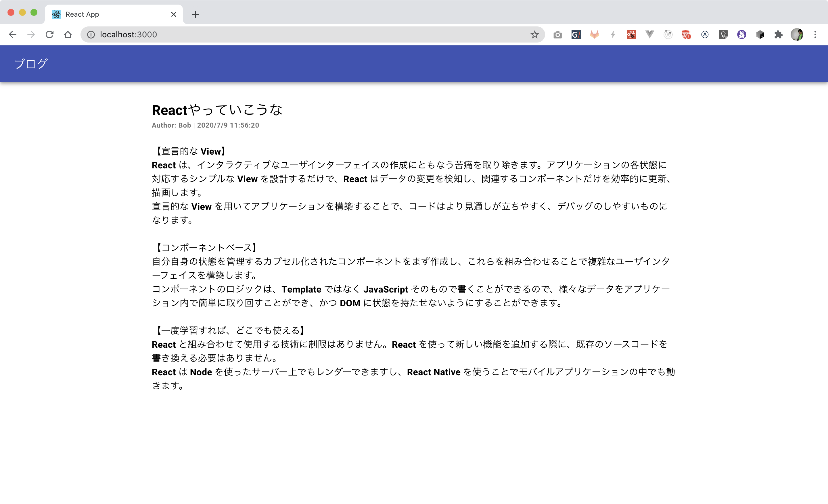View site information for localhost
The height and width of the screenshot is (504, 828).
(91, 34)
